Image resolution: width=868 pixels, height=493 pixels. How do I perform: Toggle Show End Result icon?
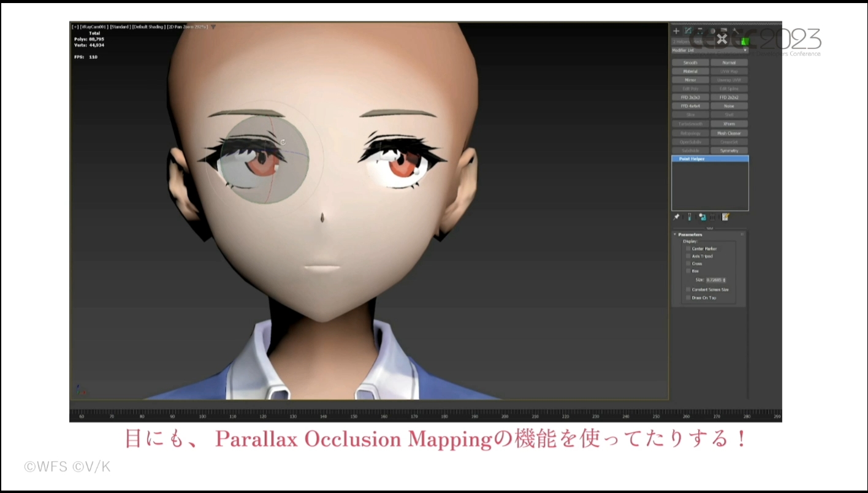690,217
